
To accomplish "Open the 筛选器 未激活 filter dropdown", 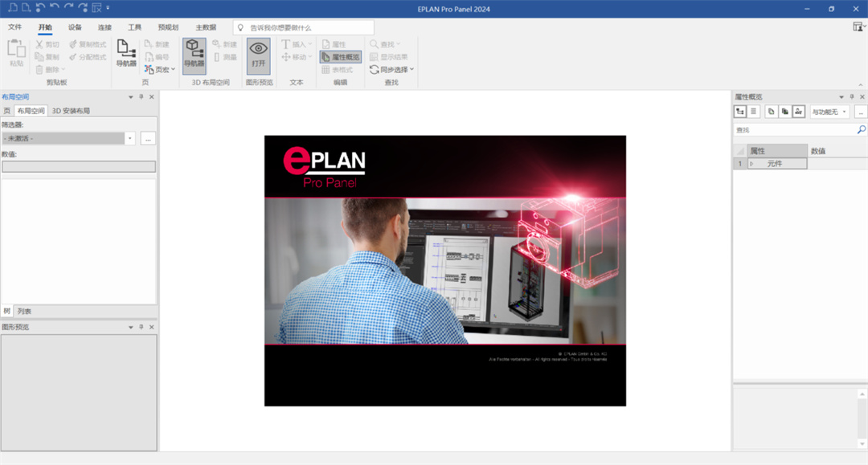I will click(130, 138).
